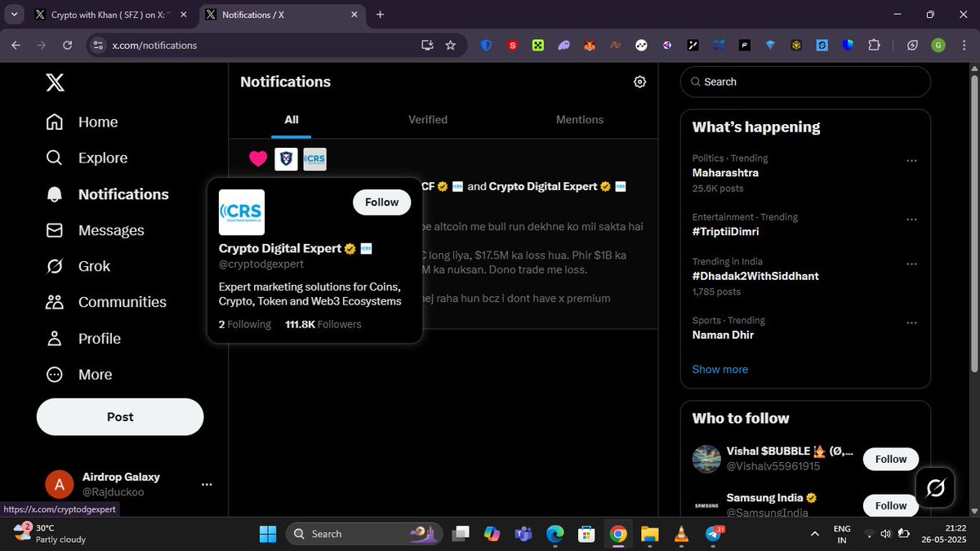The width and height of the screenshot is (980, 551).
Task: Show hidden system tray icons chevron
Action: click(814, 534)
